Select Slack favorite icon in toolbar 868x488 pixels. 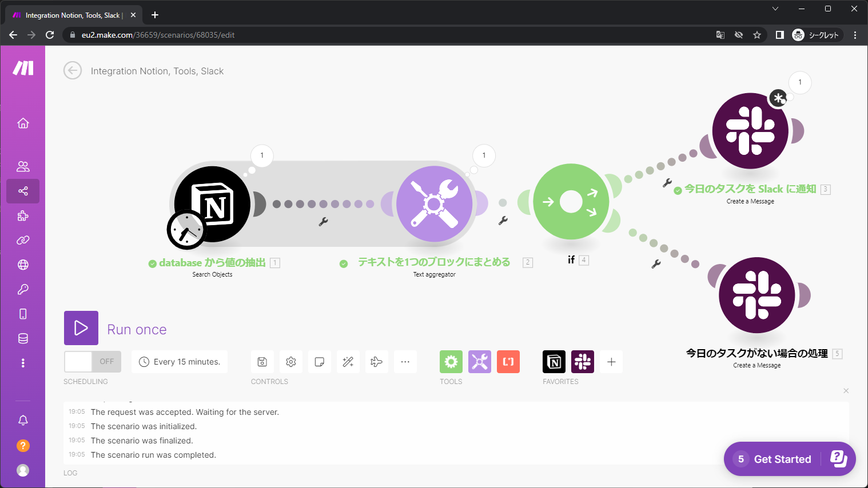click(583, 362)
